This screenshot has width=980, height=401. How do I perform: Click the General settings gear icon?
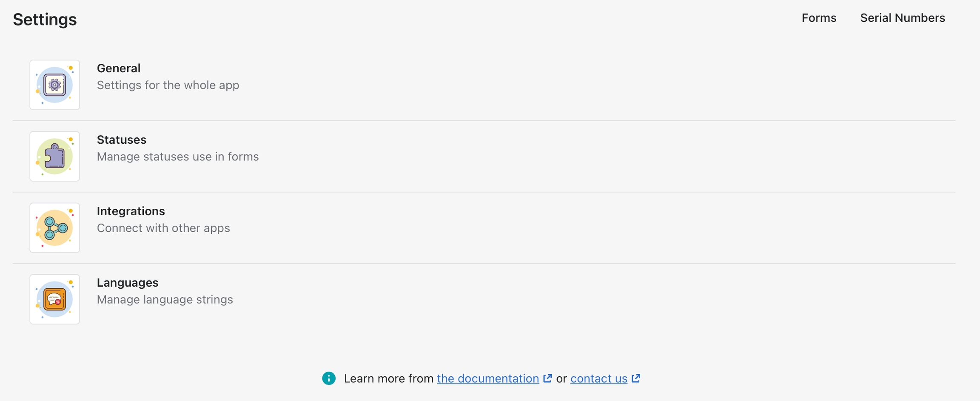click(54, 85)
